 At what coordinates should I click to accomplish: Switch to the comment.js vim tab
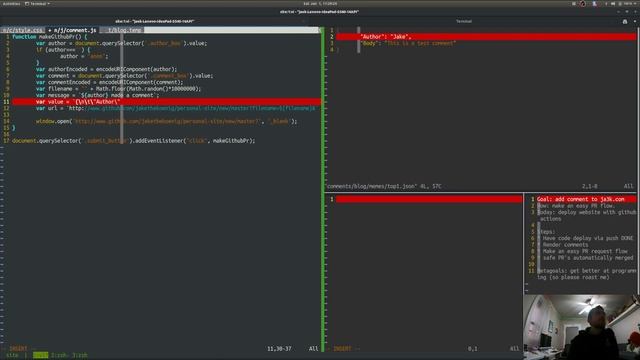coord(72,30)
